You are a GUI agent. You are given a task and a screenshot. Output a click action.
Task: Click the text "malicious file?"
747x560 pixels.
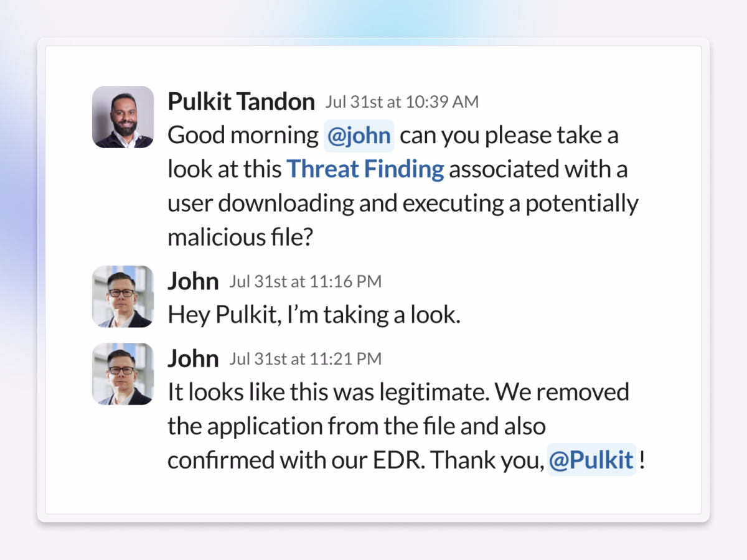tap(240, 237)
